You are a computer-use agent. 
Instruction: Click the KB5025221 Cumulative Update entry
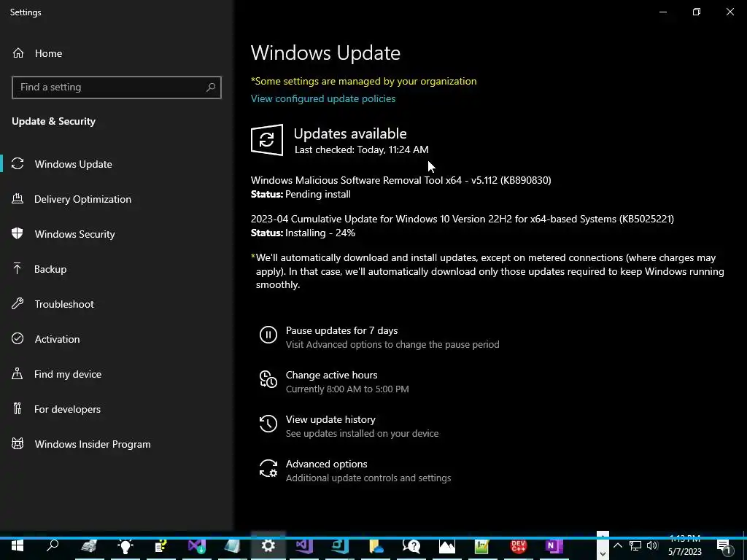pyautogui.click(x=462, y=219)
